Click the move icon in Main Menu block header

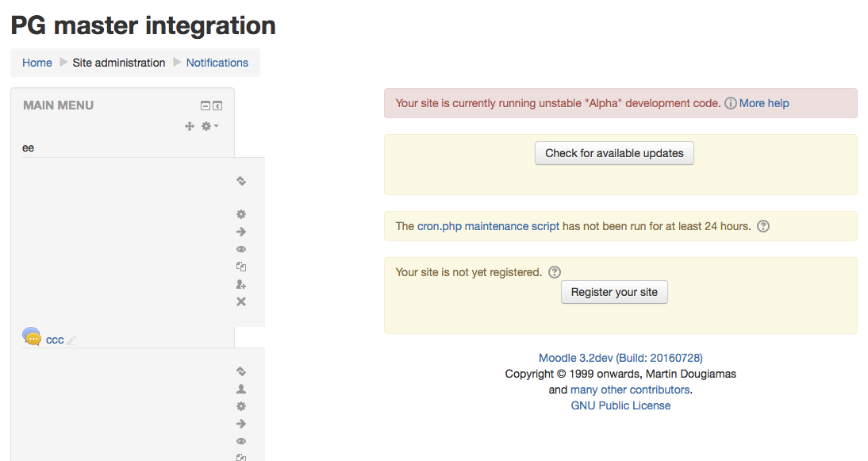tap(190, 126)
